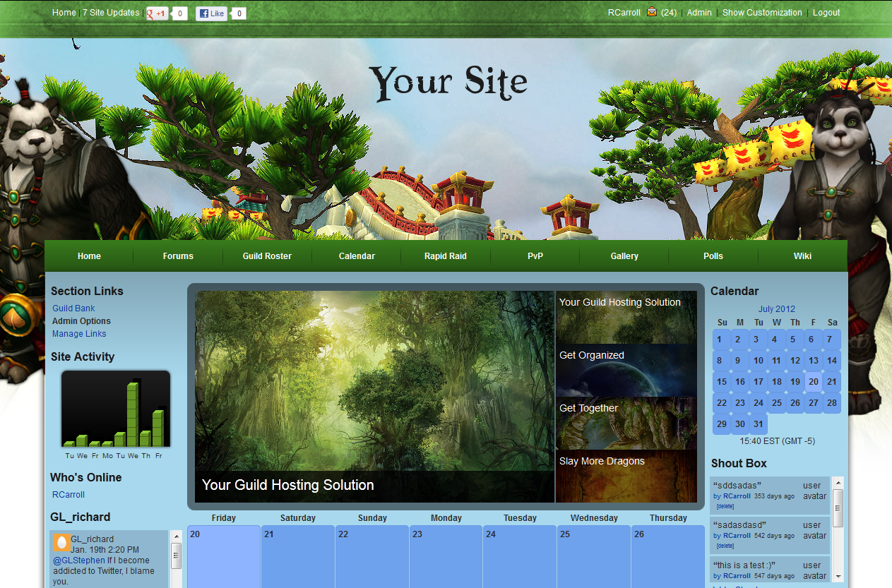Switch to the PvP tab

click(x=535, y=256)
